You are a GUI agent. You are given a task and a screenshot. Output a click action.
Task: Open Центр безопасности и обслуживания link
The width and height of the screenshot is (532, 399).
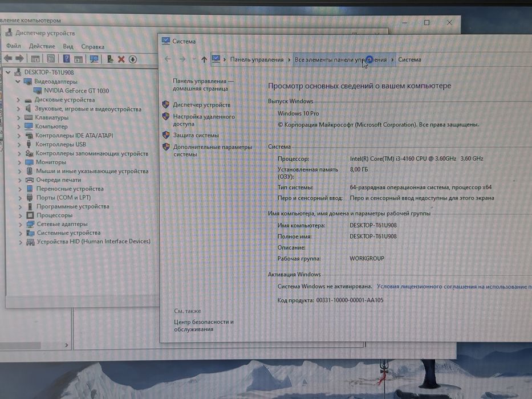click(204, 325)
